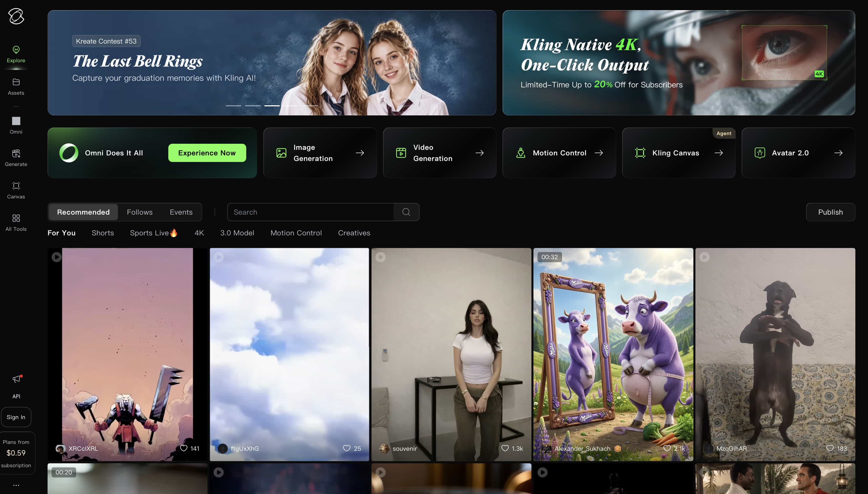
Task: Select the 4K category filter
Action: (x=199, y=233)
